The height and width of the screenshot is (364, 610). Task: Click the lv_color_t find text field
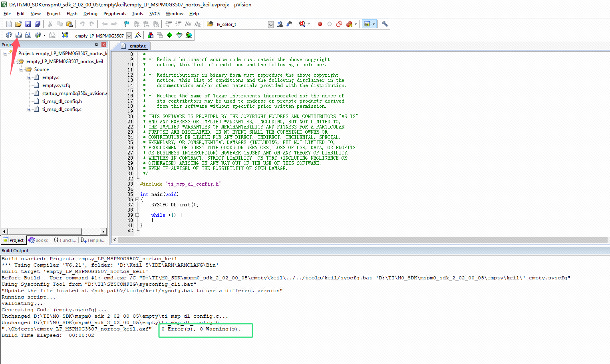click(241, 24)
